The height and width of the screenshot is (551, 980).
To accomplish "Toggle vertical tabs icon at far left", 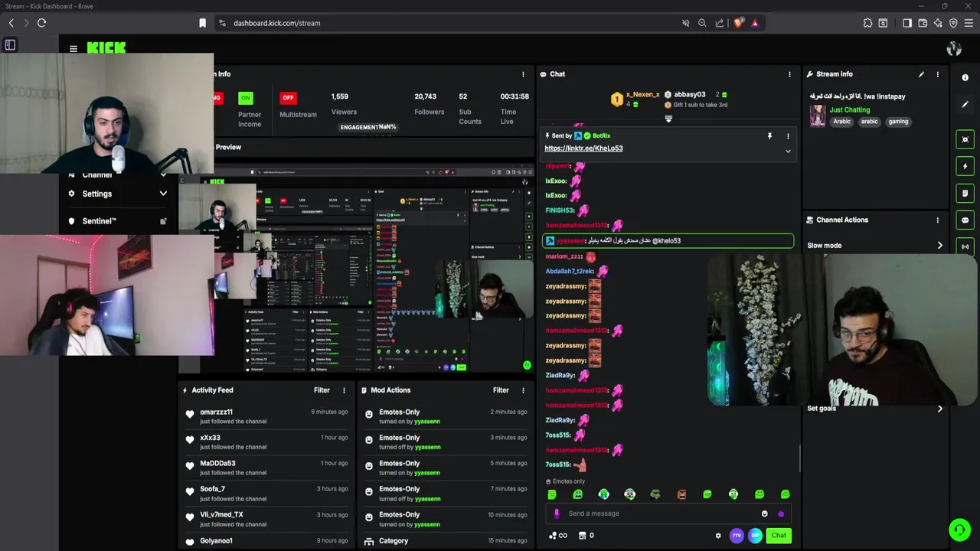I will click(x=10, y=45).
